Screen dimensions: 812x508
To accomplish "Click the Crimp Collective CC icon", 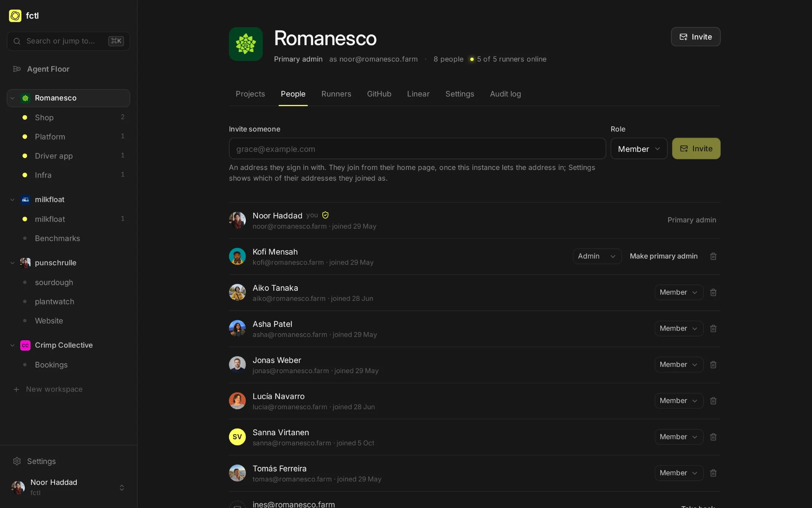I will click(25, 345).
